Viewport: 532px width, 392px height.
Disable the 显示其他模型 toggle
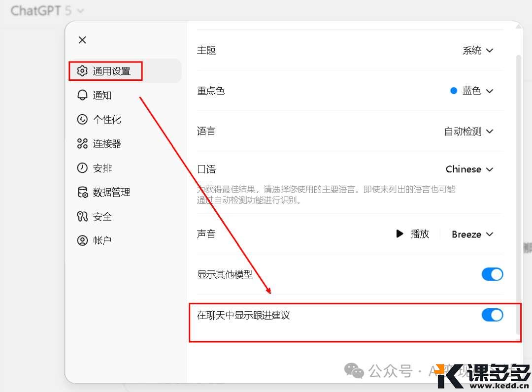[x=492, y=274]
